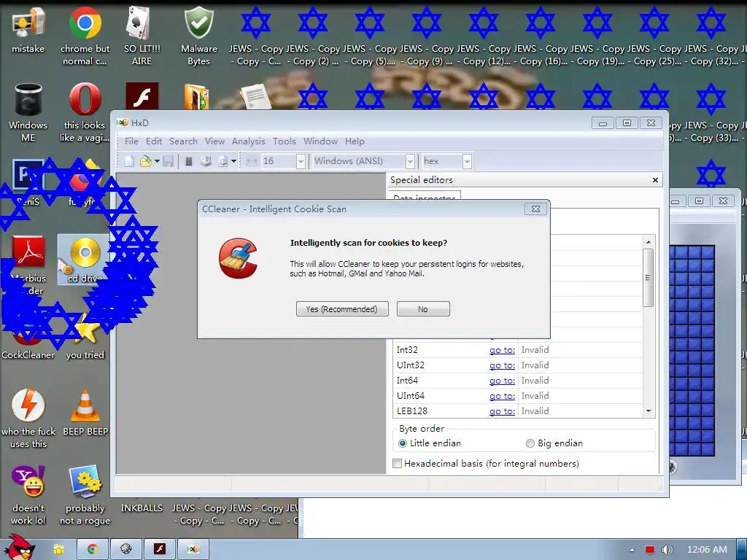Viewport: 747px width, 560px height.
Task: Click the red flag tray icon
Action: (x=650, y=550)
